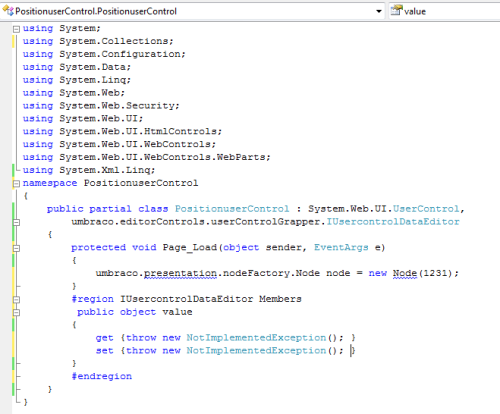Open the class navigation dropdown arrow
Image resolution: width=500 pixels, height=414 pixels.
(379, 11)
